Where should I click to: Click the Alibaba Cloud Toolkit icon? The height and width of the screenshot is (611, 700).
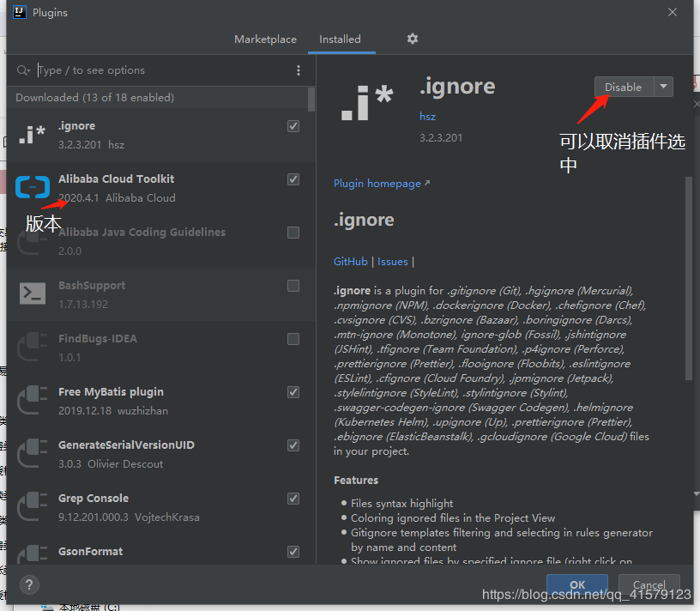[x=32, y=187]
